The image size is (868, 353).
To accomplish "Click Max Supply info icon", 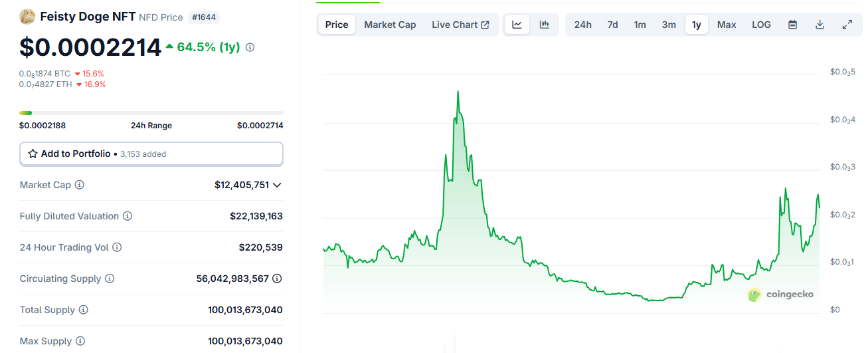I will (x=80, y=341).
